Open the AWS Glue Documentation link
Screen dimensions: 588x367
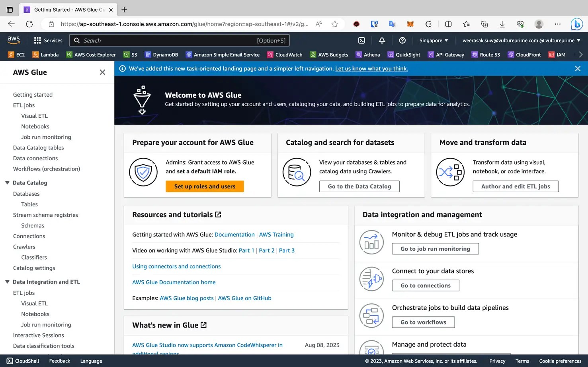click(234, 235)
